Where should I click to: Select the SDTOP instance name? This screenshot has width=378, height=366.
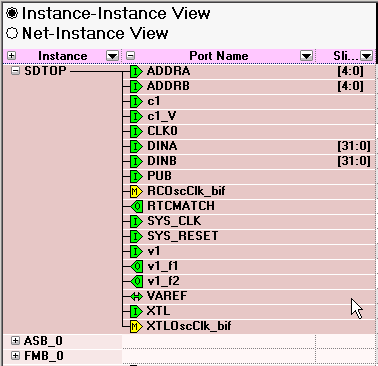coord(45,71)
